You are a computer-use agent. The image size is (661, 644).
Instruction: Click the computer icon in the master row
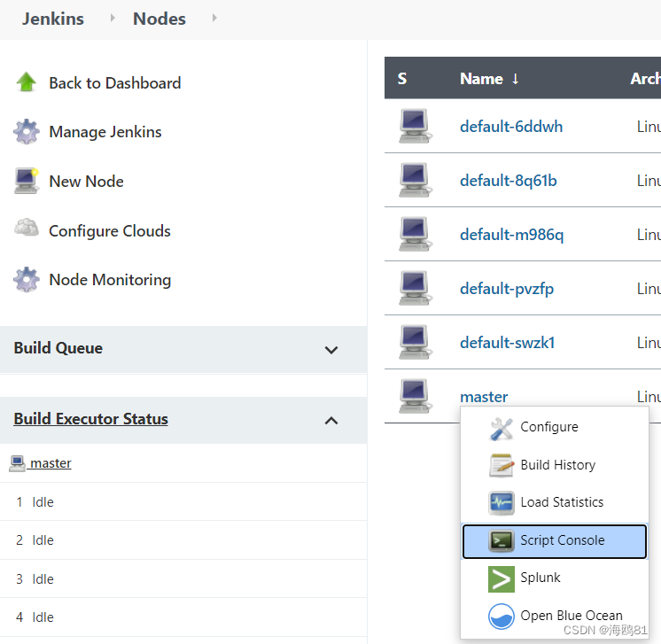tap(416, 396)
